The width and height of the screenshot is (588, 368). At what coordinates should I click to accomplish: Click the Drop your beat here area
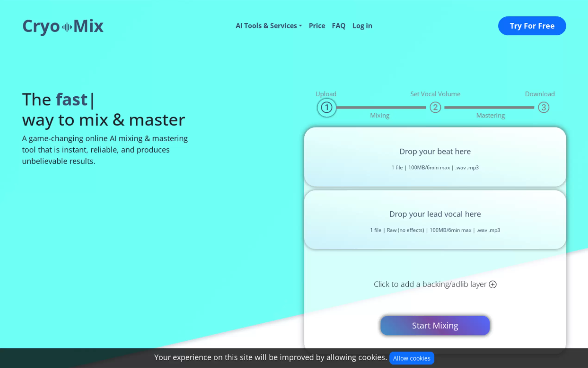click(x=435, y=157)
